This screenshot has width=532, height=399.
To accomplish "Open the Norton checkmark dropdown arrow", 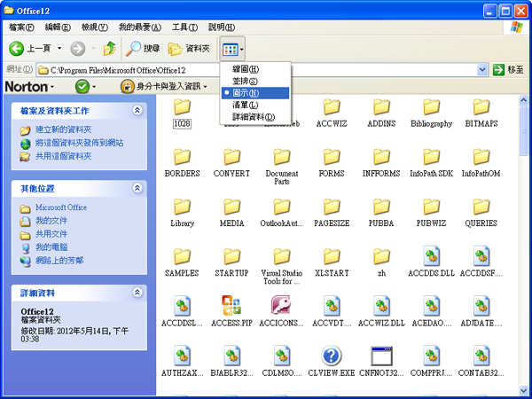I will (94, 87).
